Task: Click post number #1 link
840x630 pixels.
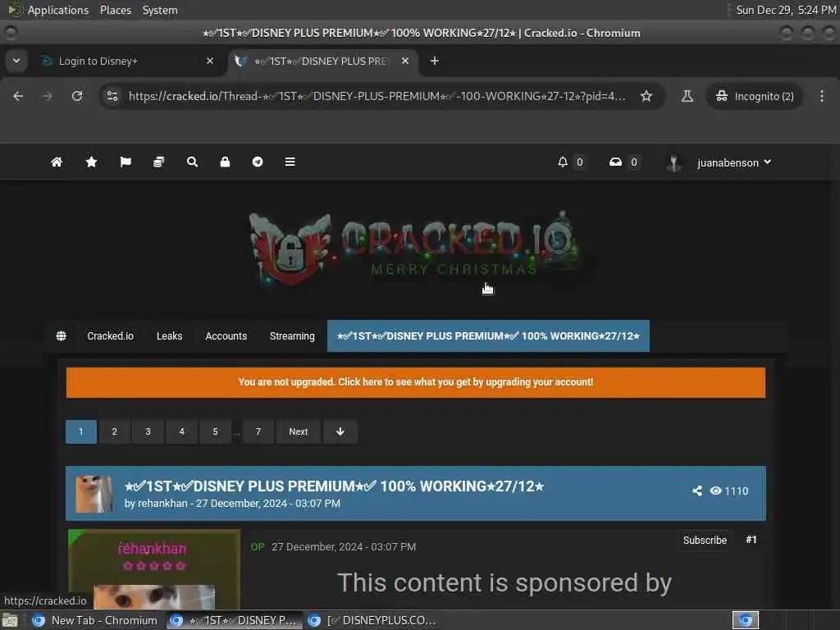Action: 751,540
